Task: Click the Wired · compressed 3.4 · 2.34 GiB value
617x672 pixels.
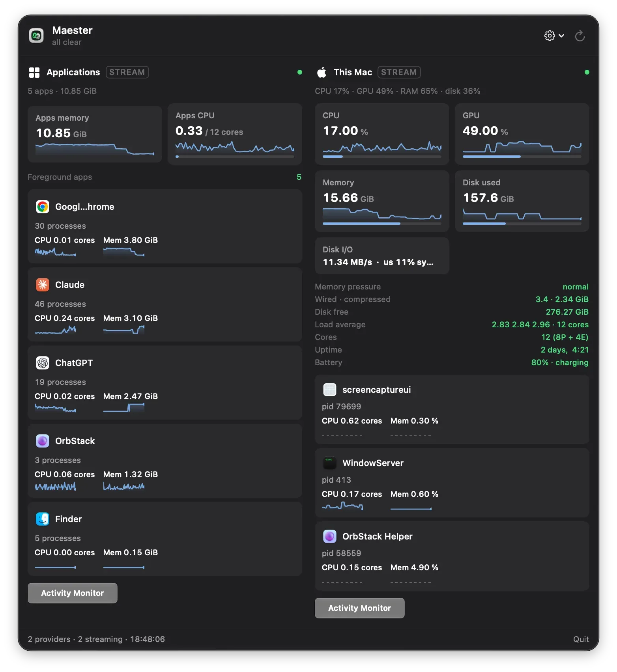Action: [x=562, y=299]
